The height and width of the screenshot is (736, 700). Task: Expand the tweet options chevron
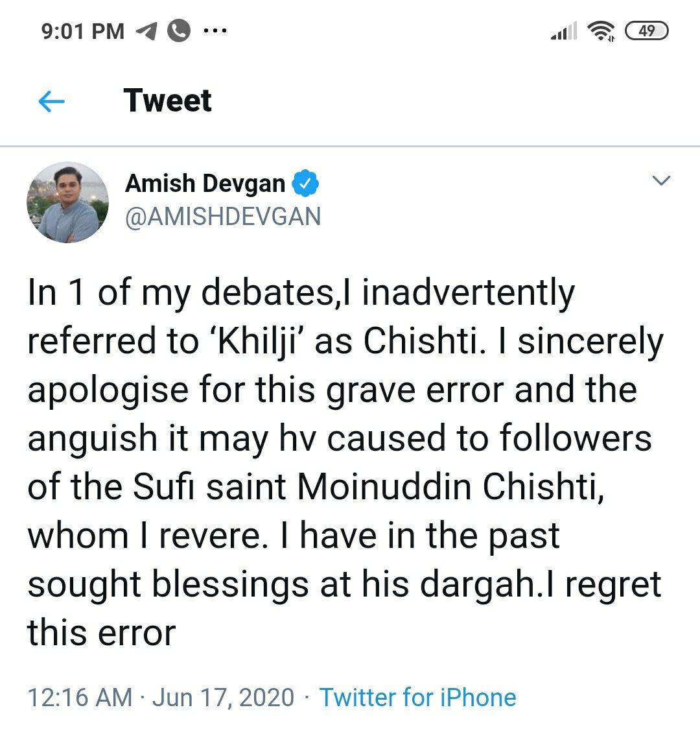pyautogui.click(x=660, y=181)
